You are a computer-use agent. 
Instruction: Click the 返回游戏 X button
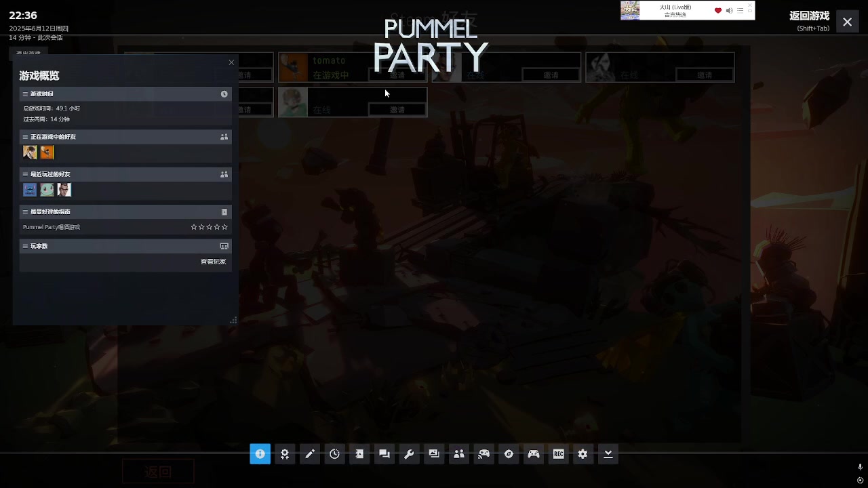coord(847,22)
